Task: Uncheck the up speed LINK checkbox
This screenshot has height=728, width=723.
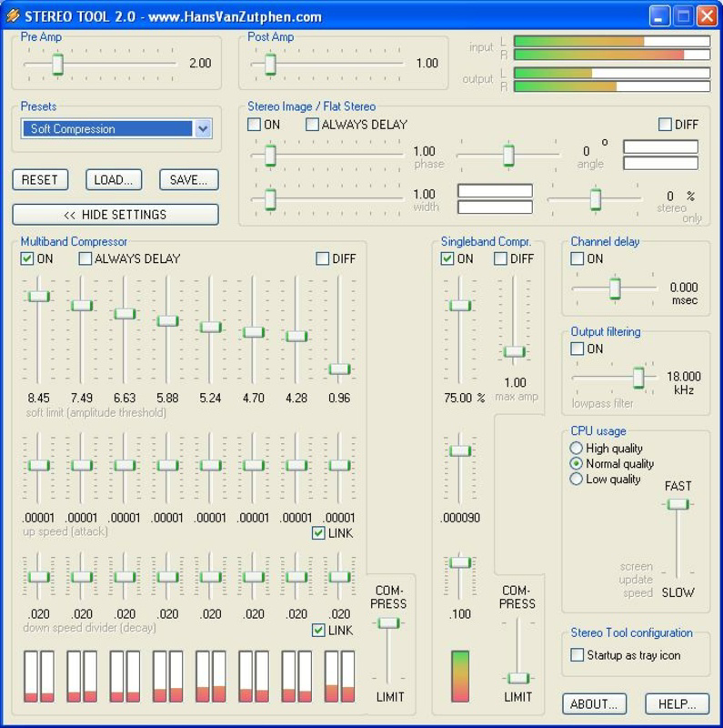Action: [x=318, y=533]
